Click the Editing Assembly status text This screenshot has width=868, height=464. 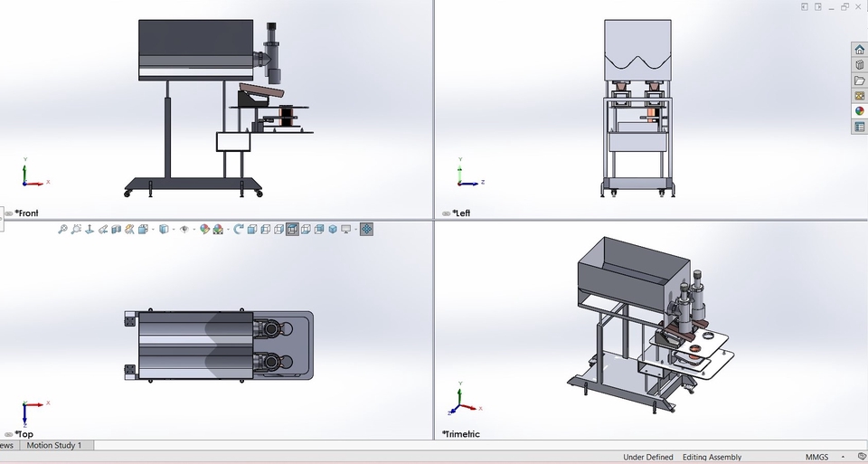(x=712, y=458)
